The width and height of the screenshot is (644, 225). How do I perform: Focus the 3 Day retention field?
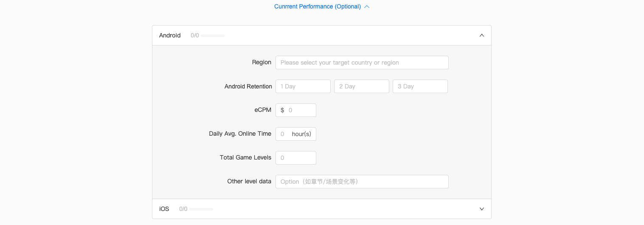click(420, 86)
